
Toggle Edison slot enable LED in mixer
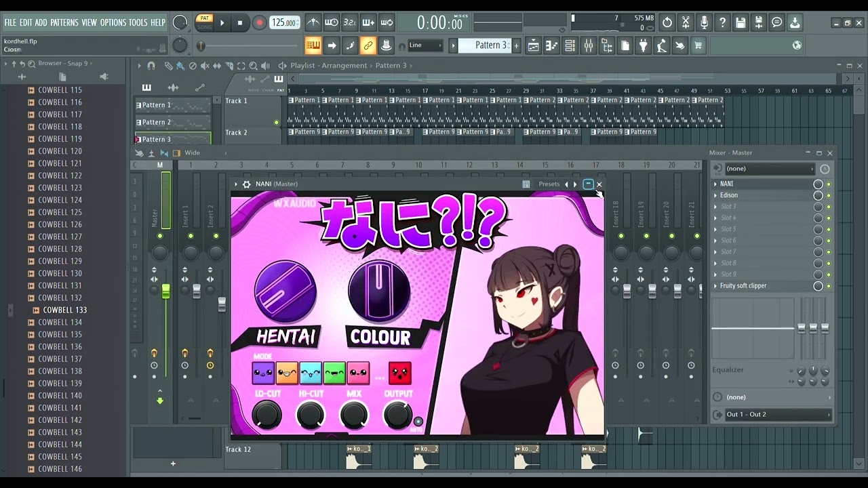coord(829,195)
